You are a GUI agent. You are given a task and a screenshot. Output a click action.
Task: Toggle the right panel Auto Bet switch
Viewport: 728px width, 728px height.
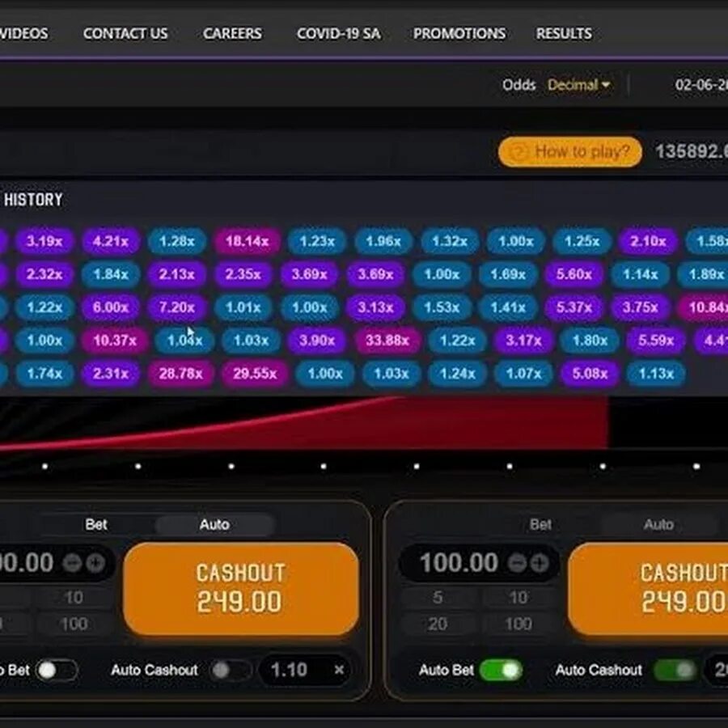click(x=501, y=670)
